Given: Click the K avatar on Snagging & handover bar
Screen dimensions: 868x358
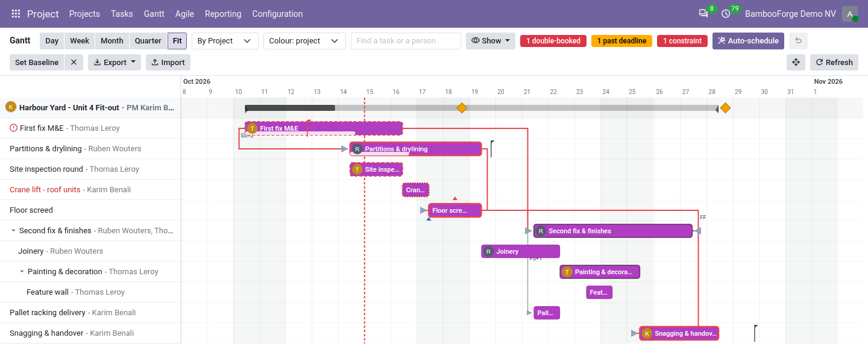Looking at the screenshot, I should [647, 333].
